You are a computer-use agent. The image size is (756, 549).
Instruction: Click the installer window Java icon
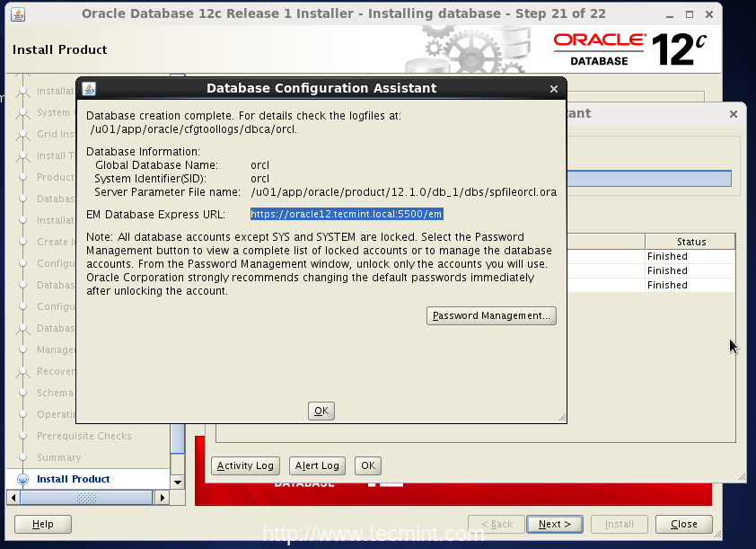coord(18,14)
